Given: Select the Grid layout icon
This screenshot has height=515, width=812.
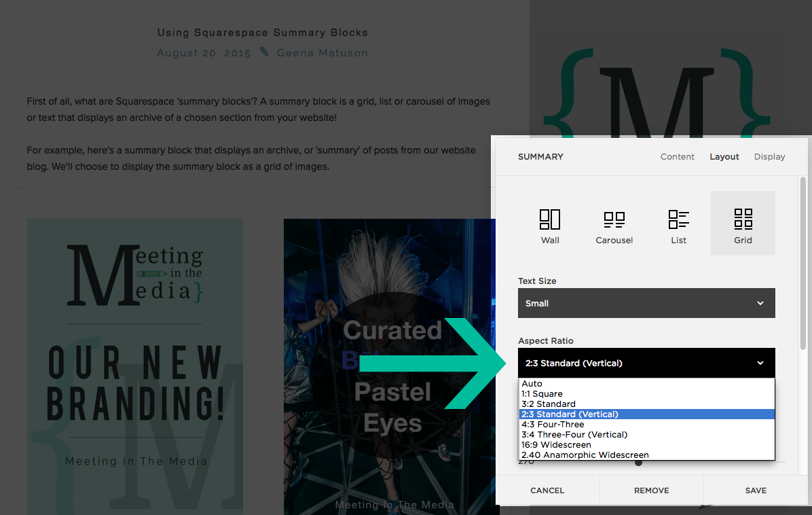Looking at the screenshot, I should pyautogui.click(x=743, y=224).
